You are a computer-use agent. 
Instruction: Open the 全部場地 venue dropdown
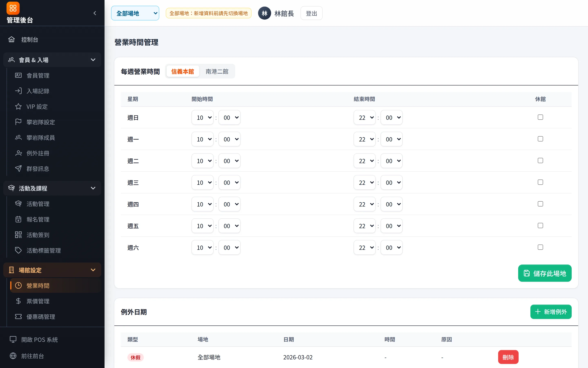click(x=135, y=13)
